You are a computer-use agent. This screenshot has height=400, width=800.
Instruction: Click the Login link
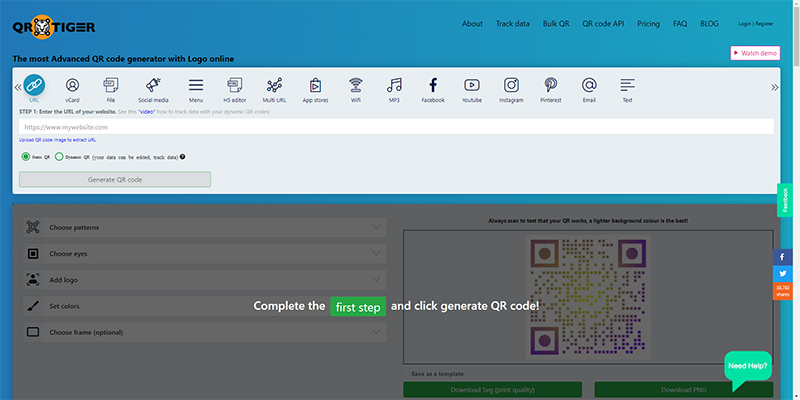click(744, 23)
